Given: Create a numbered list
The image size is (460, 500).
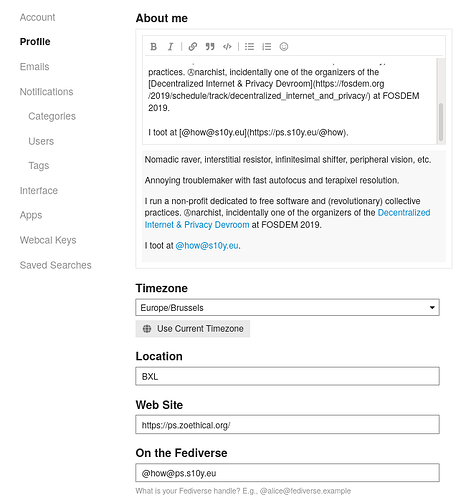Looking at the screenshot, I should click(267, 47).
